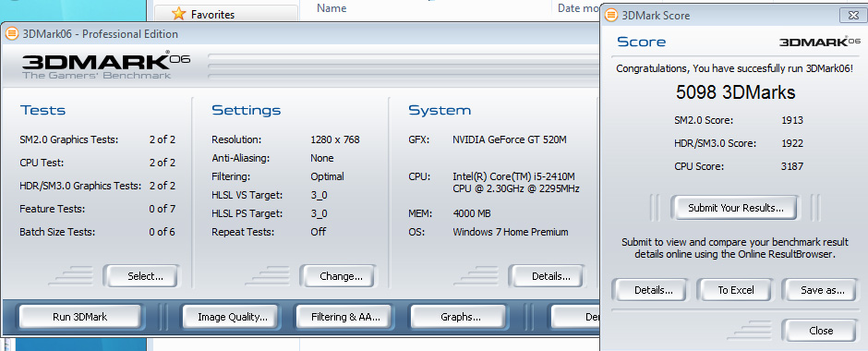Viewport: 868px width, 351px height.
Task: Click the Select... button under Tests
Action: coord(141,275)
